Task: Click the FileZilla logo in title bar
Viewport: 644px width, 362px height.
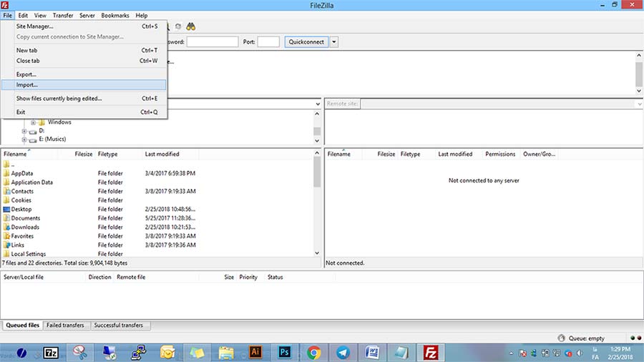Action: tap(5, 5)
